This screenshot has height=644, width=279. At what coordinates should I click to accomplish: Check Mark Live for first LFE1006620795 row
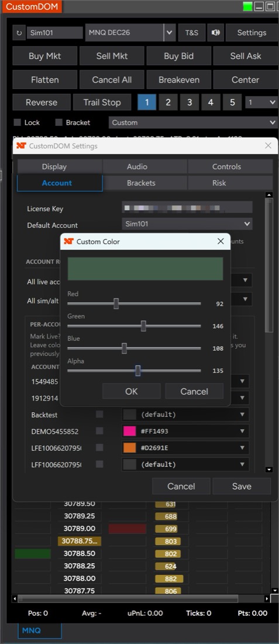[99, 447]
